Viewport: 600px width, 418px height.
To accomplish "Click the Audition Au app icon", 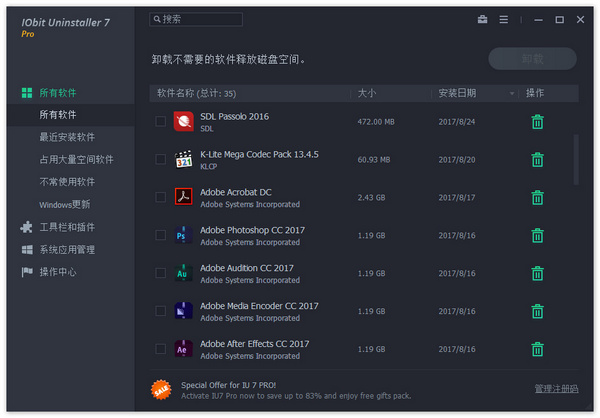I will tap(184, 273).
